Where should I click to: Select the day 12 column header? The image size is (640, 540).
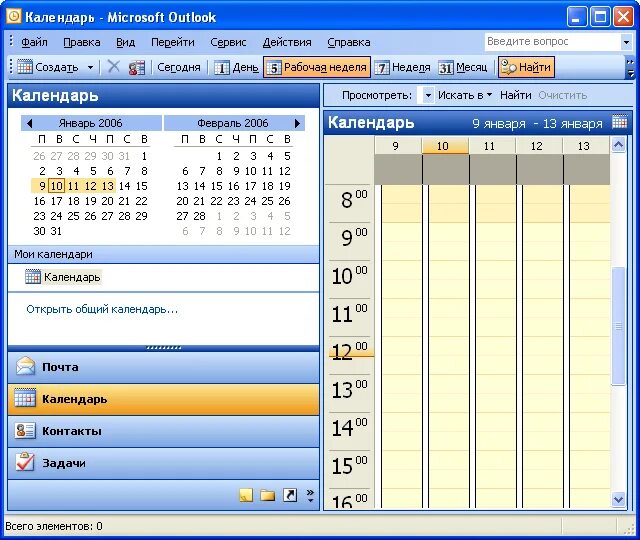coord(537,146)
